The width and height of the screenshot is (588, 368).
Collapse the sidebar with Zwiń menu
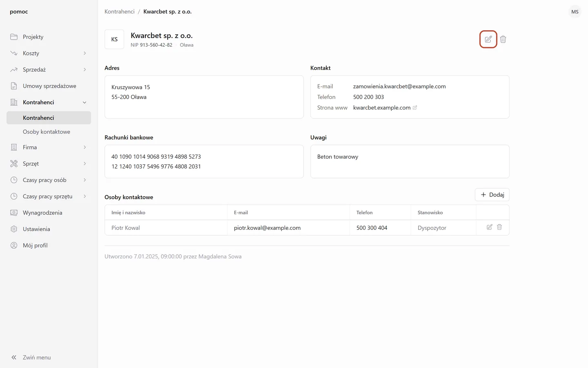coord(31,357)
